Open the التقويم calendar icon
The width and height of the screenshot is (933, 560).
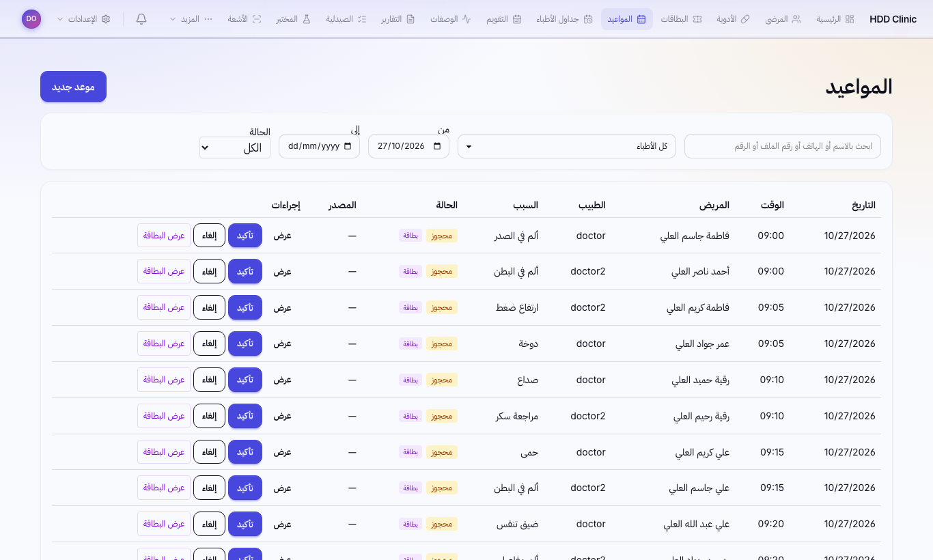(517, 19)
